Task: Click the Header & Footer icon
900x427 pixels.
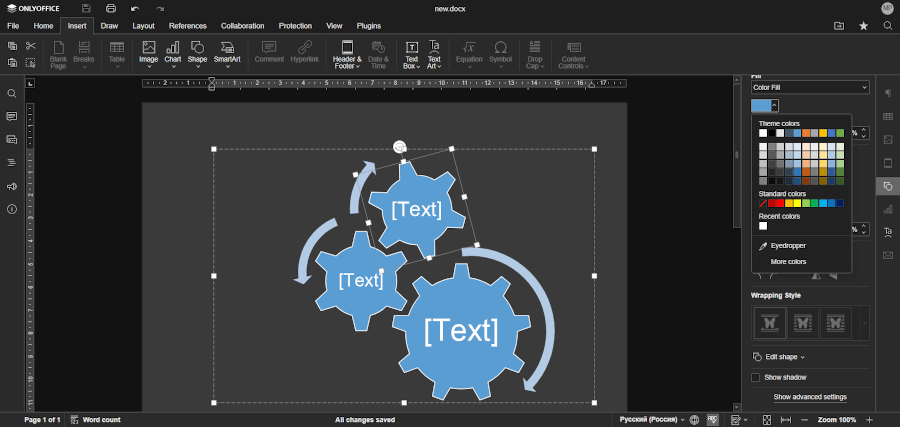Action: pos(347,52)
